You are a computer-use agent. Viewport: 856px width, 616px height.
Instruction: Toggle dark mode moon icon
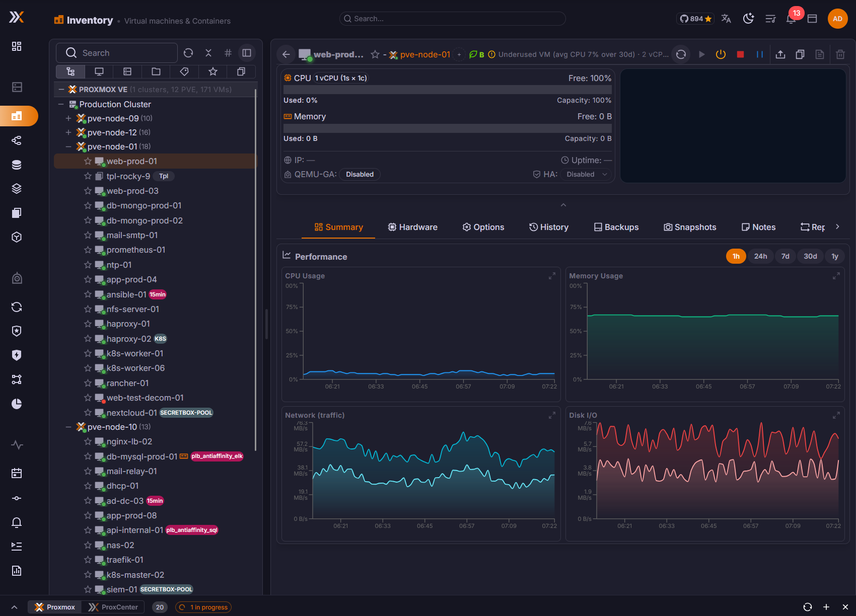coord(749,19)
